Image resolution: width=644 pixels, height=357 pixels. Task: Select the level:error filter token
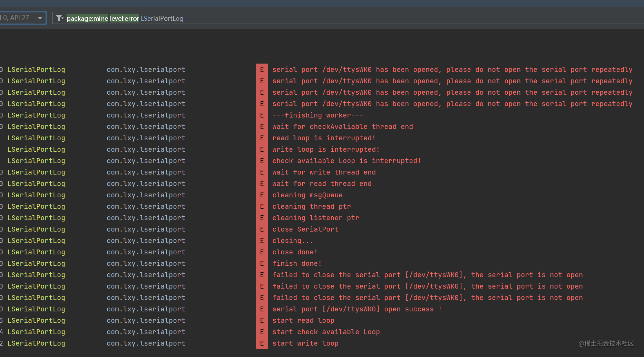pyautogui.click(x=124, y=18)
